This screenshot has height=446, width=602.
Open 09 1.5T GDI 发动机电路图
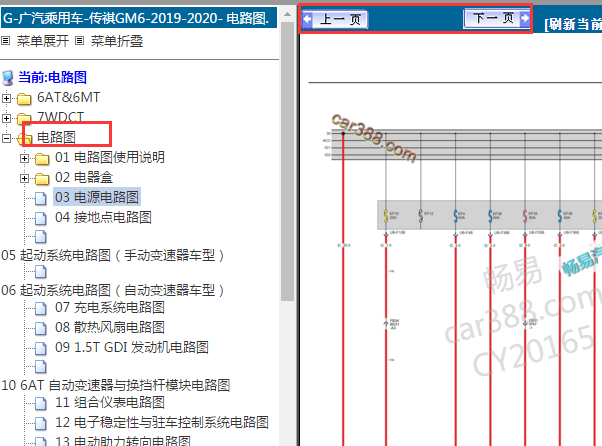click(x=132, y=347)
